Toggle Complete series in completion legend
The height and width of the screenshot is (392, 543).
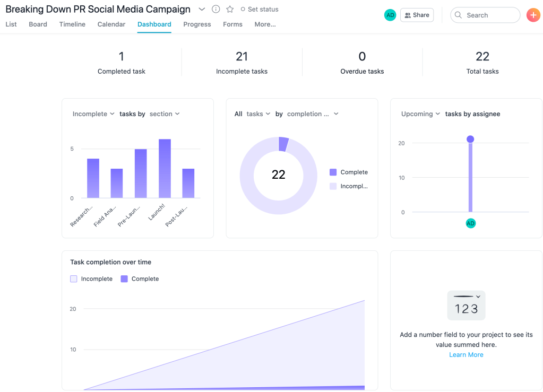(140, 278)
